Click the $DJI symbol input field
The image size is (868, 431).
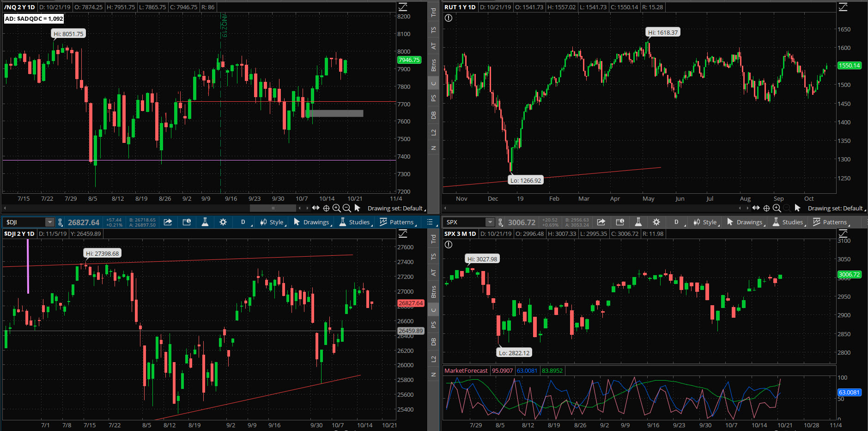[25, 222]
